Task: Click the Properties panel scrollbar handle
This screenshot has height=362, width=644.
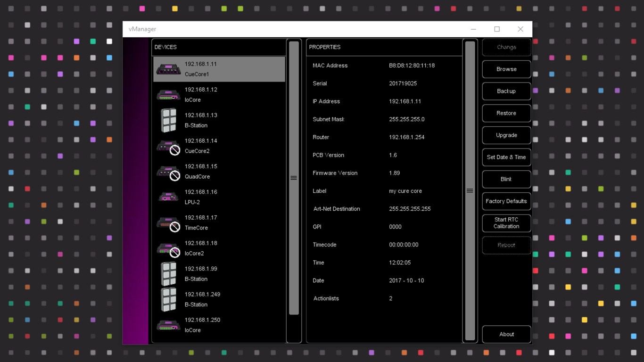Action: pyautogui.click(x=470, y=190)
